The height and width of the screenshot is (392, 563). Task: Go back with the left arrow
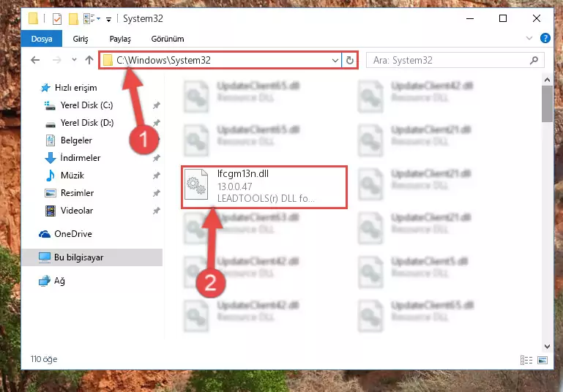pos(35,60)
